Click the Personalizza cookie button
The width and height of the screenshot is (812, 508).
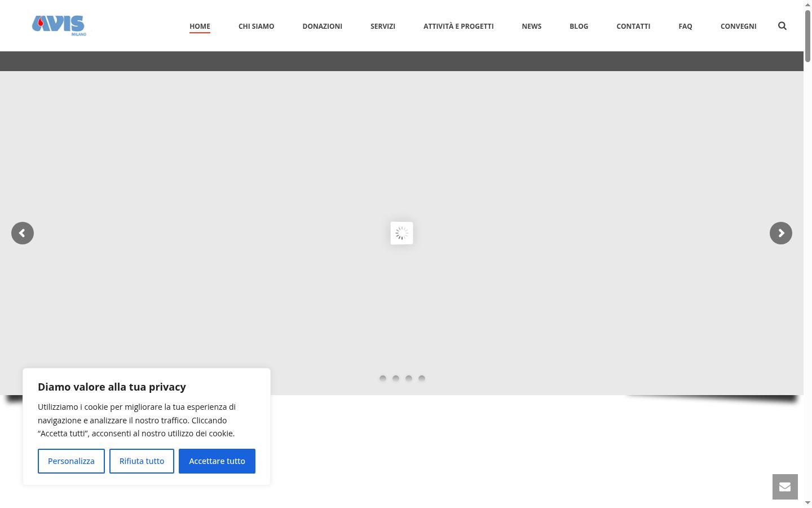71,461
